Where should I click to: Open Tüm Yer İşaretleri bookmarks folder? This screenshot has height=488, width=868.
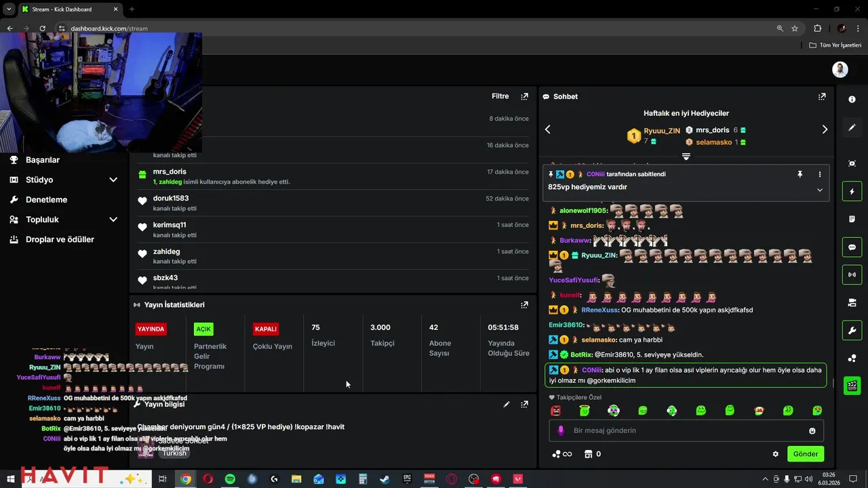pos(835,45)
